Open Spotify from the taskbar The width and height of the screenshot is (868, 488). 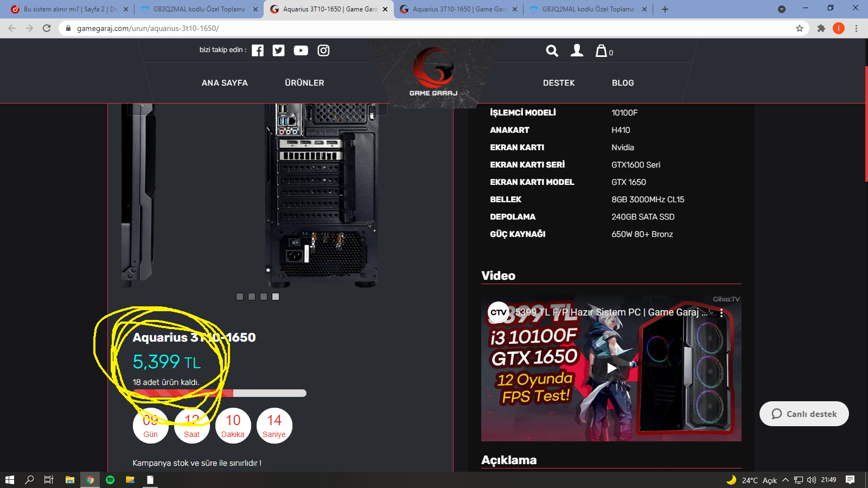tap(110, 480)
